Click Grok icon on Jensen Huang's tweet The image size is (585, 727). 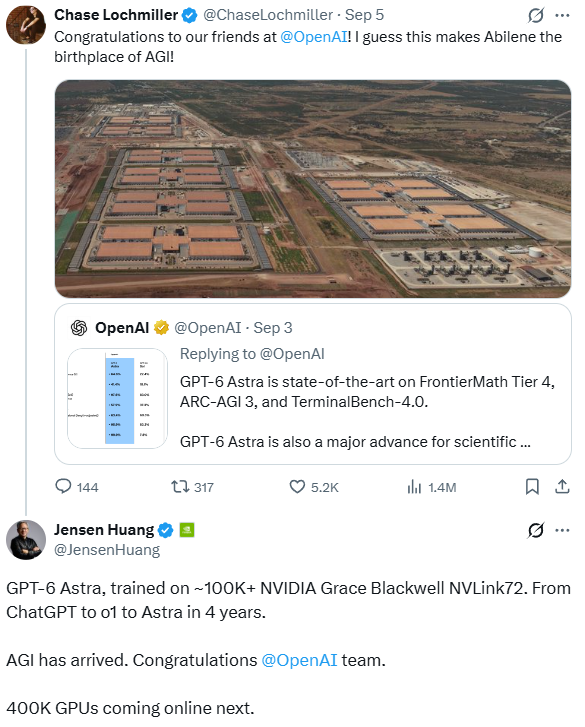point(535,530)
